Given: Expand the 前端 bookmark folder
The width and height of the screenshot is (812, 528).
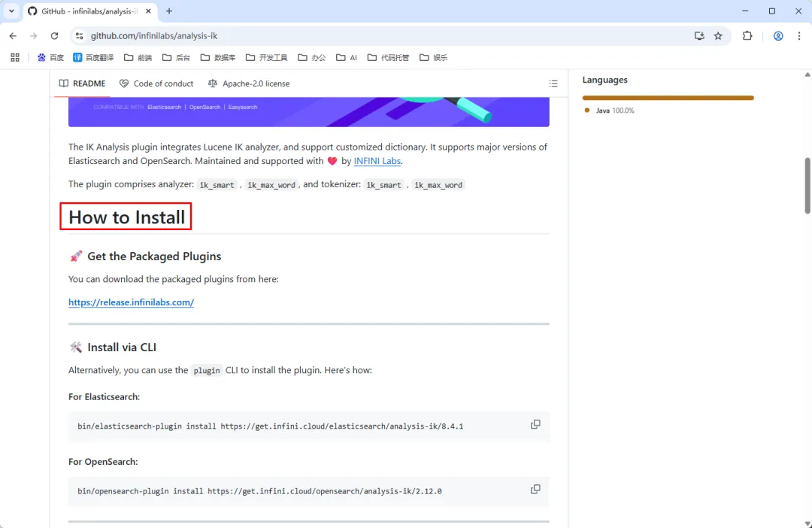Looking at the screenshot, I should [x=138, y=57].
